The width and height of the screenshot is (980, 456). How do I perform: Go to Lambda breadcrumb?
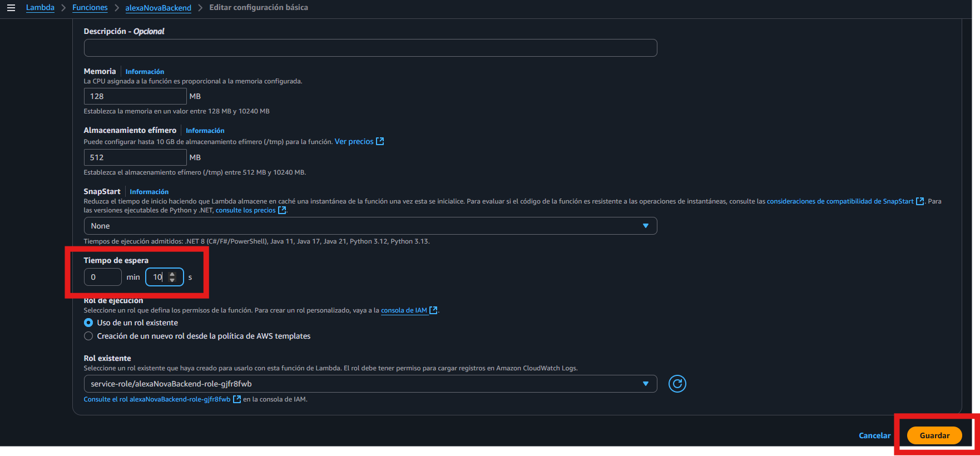(x=40, y=8)
